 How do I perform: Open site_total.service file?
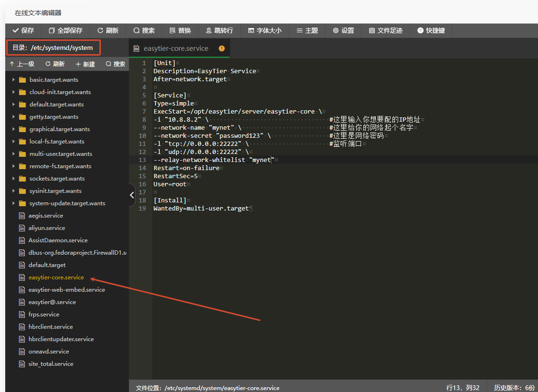coord(51,363)
